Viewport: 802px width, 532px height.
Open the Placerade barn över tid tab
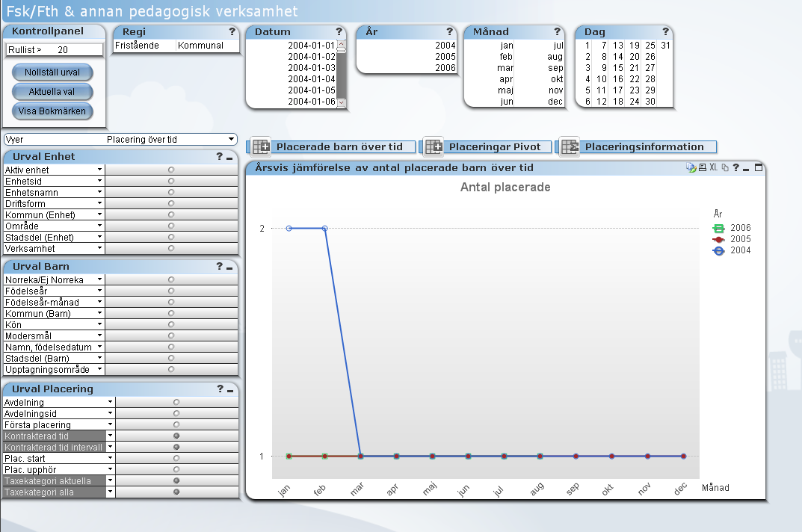339,146
